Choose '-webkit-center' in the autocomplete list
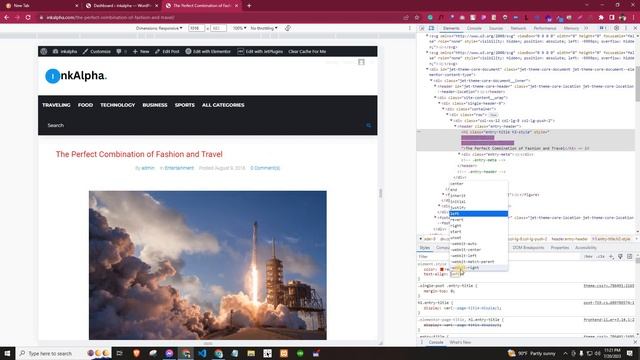 click(478, 249)
